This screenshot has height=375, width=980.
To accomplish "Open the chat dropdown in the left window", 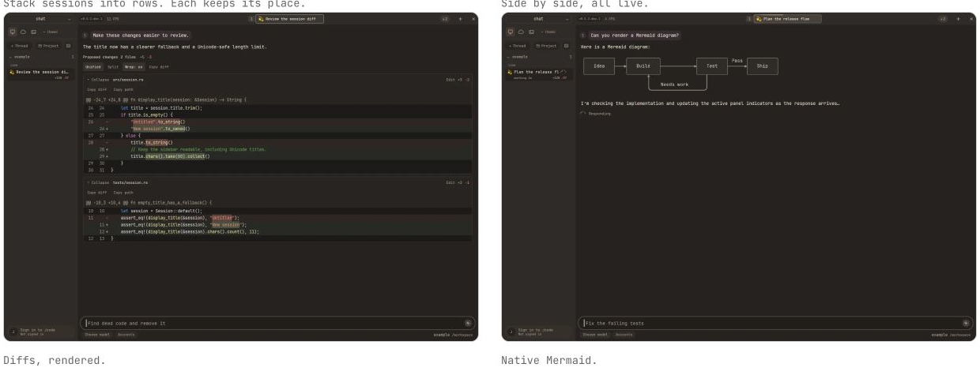I will pos(42,17).
